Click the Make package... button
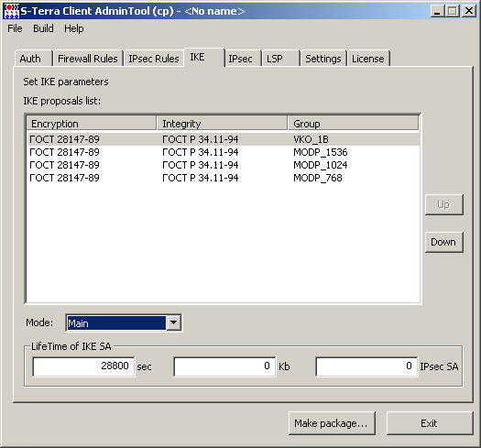This screenshot has width=481, height=448. (x=332, y=423)
